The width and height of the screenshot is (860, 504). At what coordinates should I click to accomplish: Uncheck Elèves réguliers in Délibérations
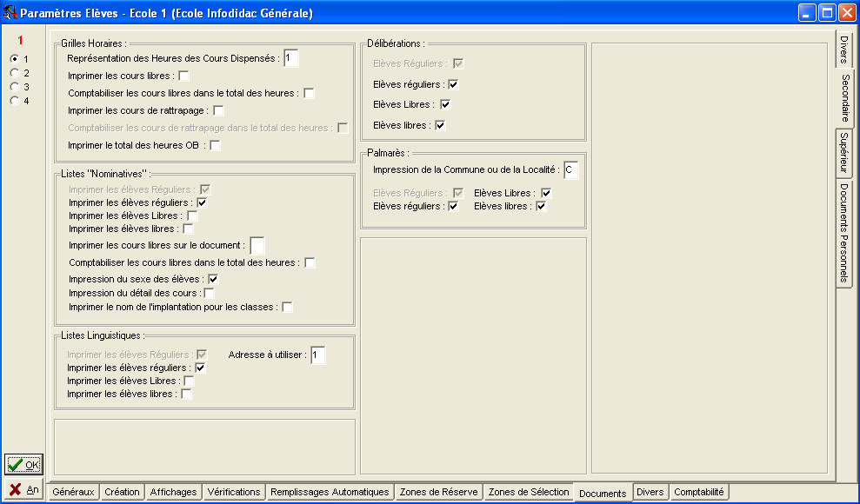tap(453, 84)
